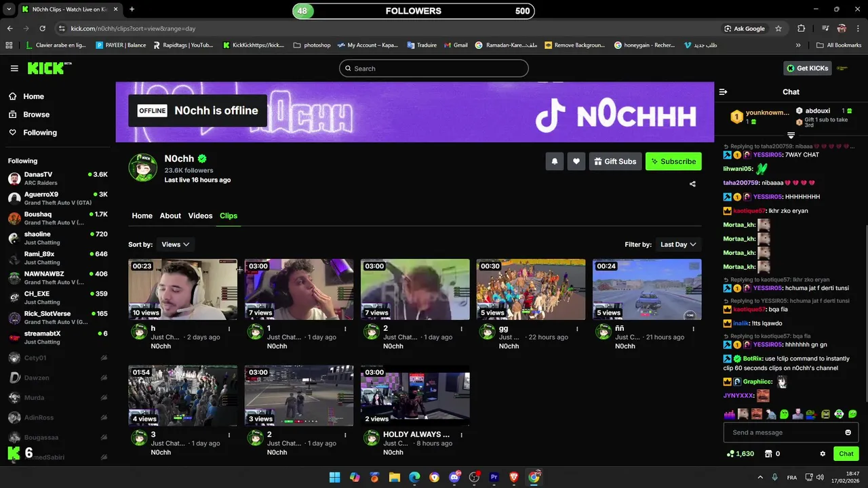The height and width of the screenshot is (488, 868).
Task: Open options menu for clip 'h'
Action: (229, 329)
